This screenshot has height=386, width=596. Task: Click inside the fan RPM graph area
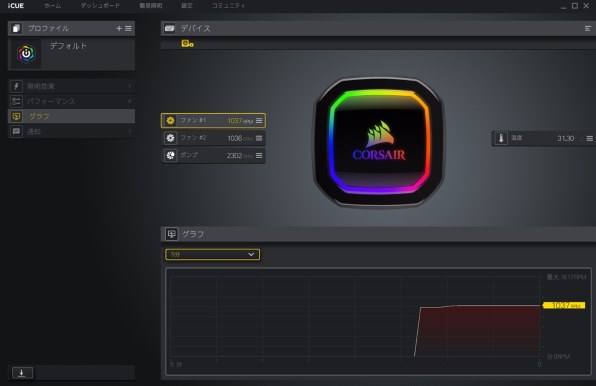tap(355, 317)
